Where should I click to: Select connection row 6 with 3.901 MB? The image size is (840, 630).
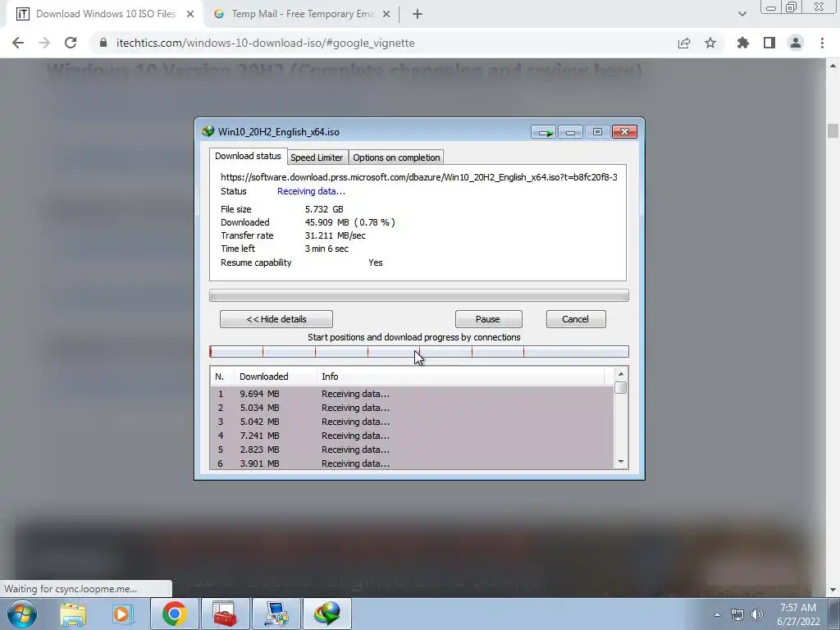tap(412, 463)
